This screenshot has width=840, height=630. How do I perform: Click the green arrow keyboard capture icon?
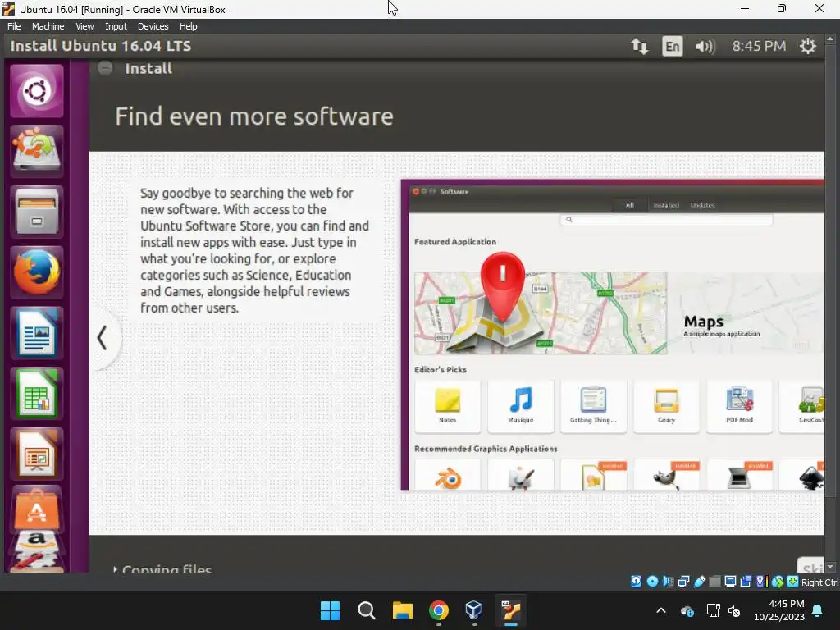point(793,582)
